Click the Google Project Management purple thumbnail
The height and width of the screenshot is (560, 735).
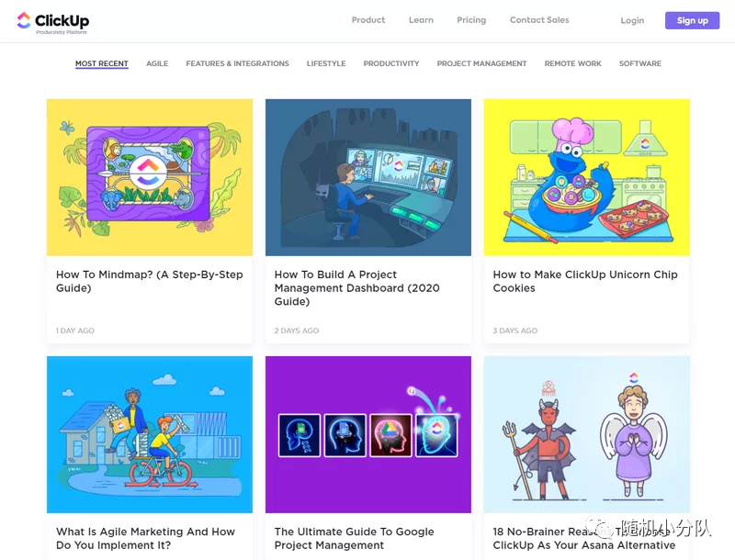(368, 434)
